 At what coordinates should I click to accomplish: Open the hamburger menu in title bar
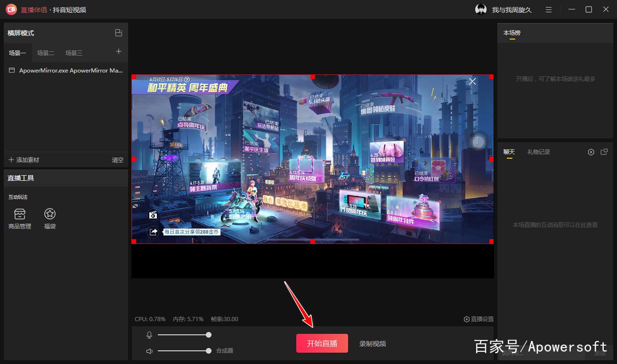click(x=549, y=9)
